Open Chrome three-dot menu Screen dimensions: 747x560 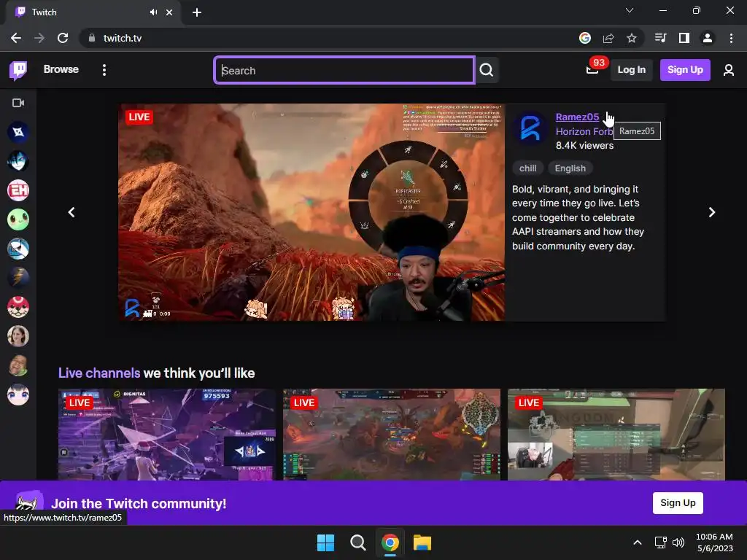(x=731, y=38)
